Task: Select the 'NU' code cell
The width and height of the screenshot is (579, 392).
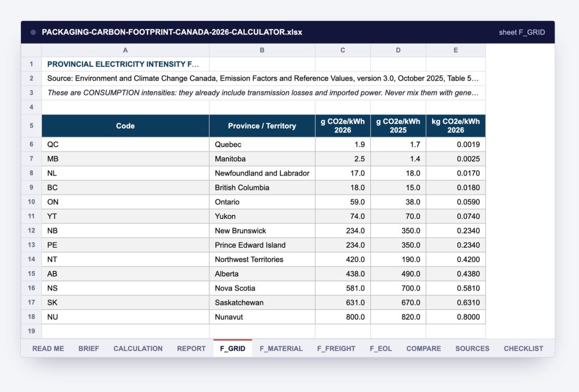Action: [x=126, y=317]
